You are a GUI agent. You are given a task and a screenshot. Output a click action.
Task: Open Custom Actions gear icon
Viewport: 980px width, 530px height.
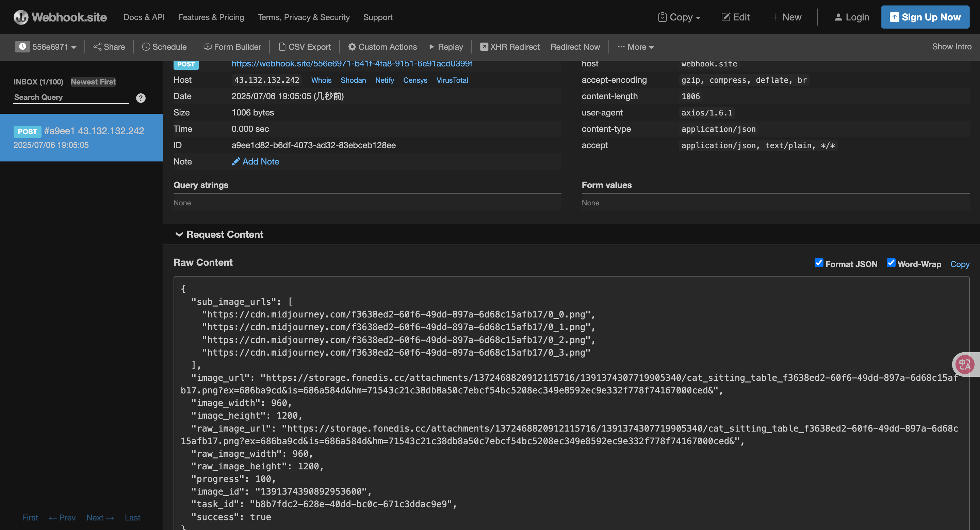click(x=352, y=47)
